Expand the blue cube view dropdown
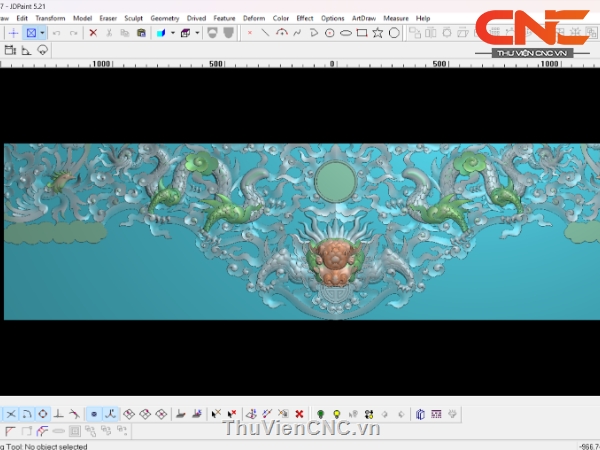Screen dimensions: 600x450 [172, 33]
